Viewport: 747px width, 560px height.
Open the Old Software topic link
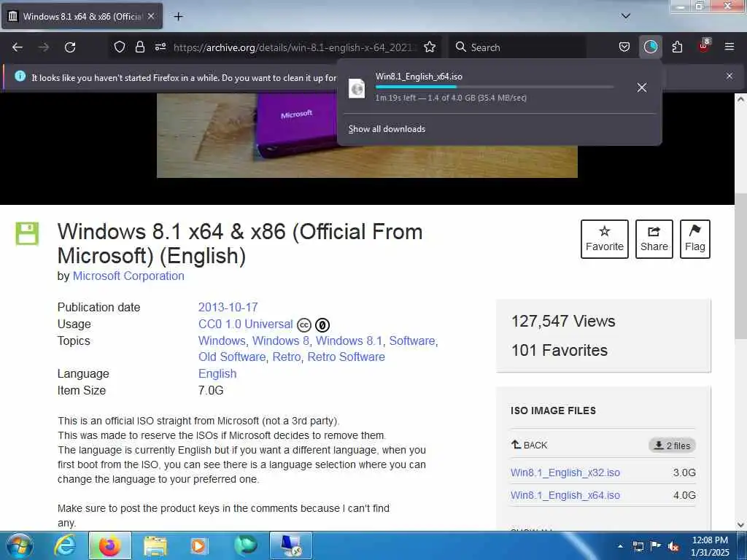(x=232, y=357)
